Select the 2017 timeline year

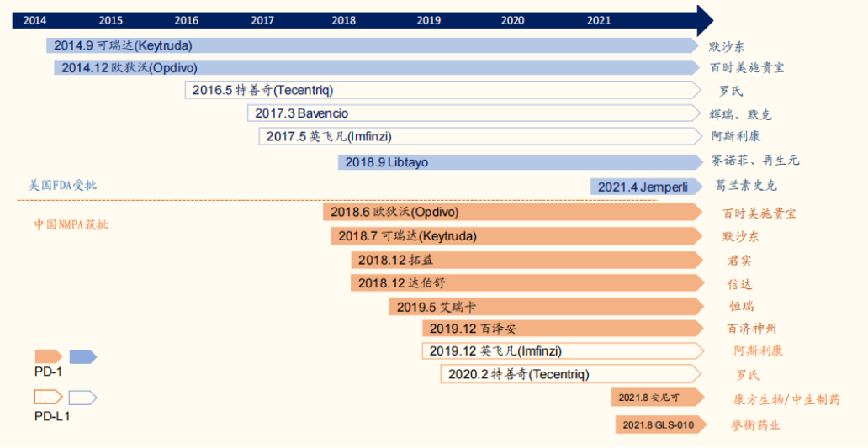coord(262,20)
